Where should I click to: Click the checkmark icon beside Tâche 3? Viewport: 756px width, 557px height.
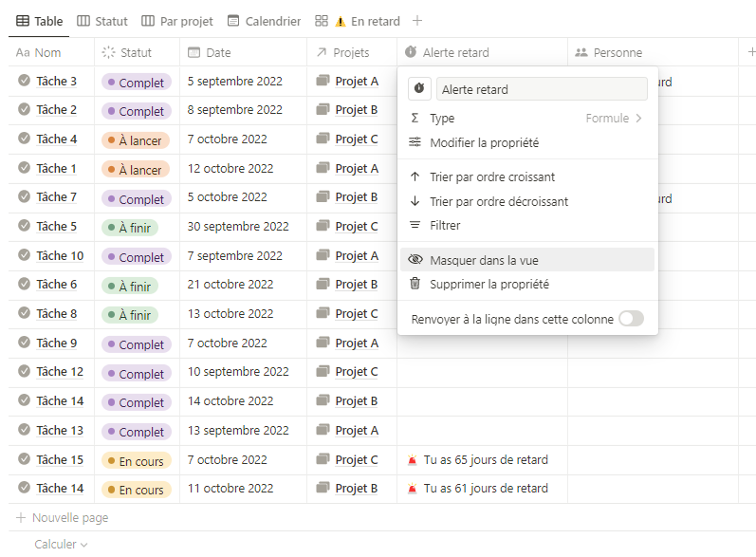(x=24, y=82)
